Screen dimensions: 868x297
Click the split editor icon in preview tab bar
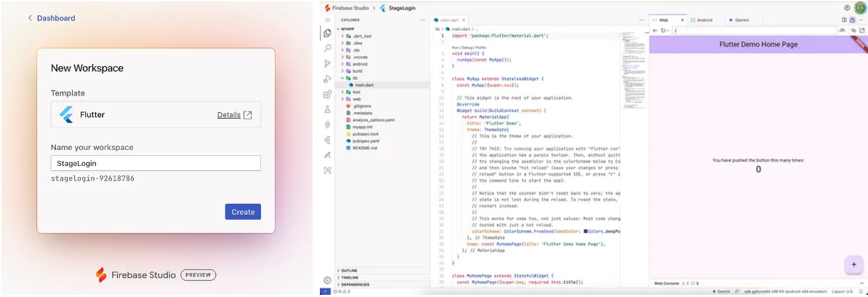[x=845, y=20]
